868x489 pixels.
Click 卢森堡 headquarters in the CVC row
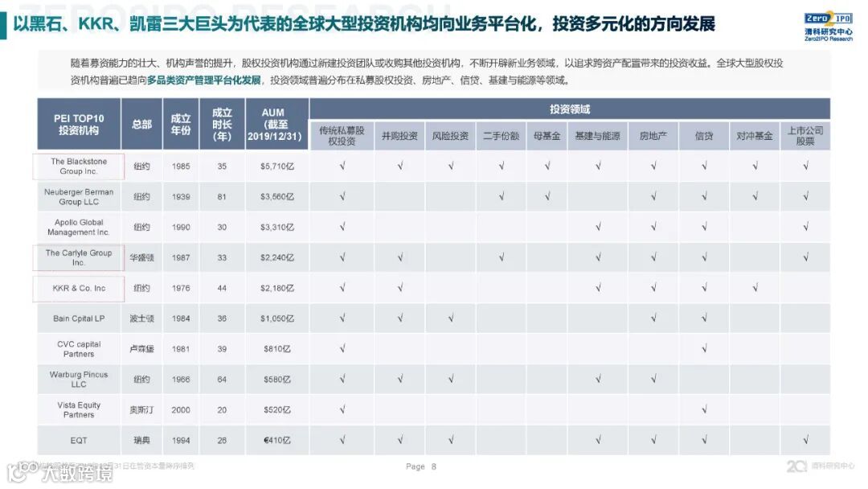click(141, 349)
